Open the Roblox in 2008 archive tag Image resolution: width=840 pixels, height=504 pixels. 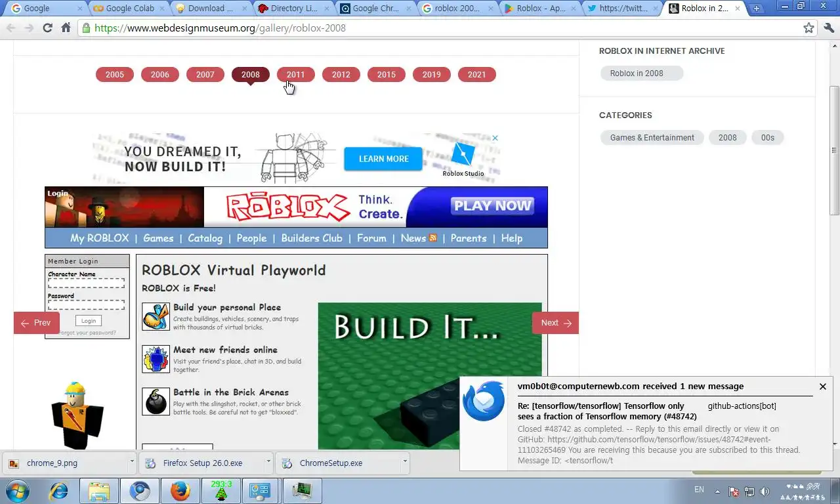641,73
